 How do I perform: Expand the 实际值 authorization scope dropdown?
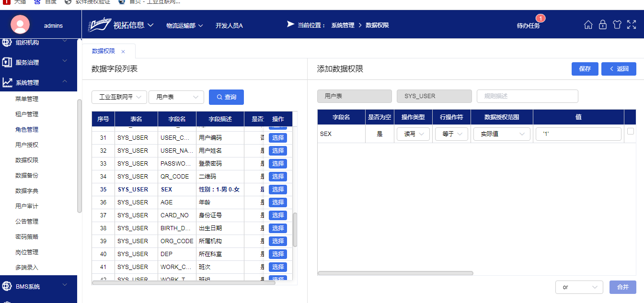click(x=502, y=134)
